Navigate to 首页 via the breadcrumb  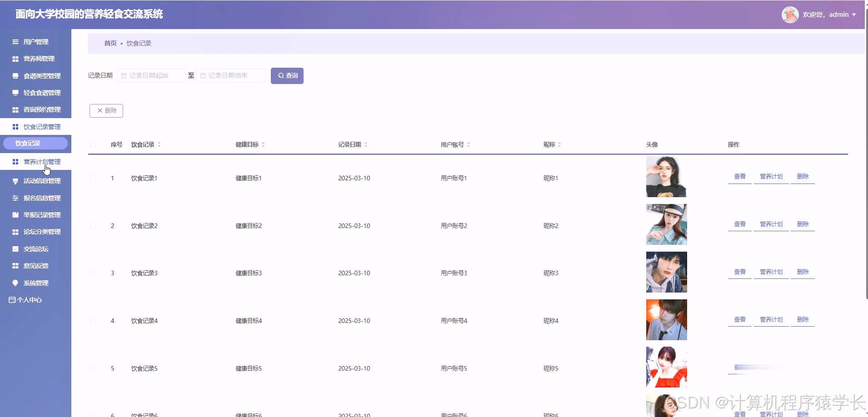[x=110, y=43]
